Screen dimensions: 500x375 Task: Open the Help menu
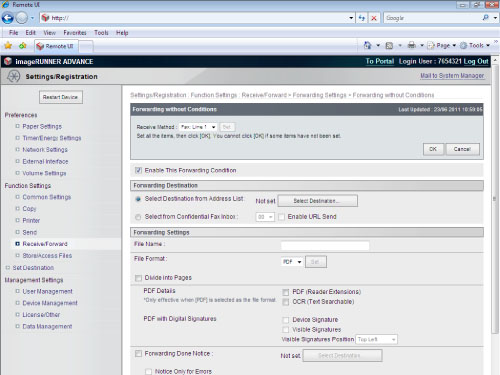(122, 33)
